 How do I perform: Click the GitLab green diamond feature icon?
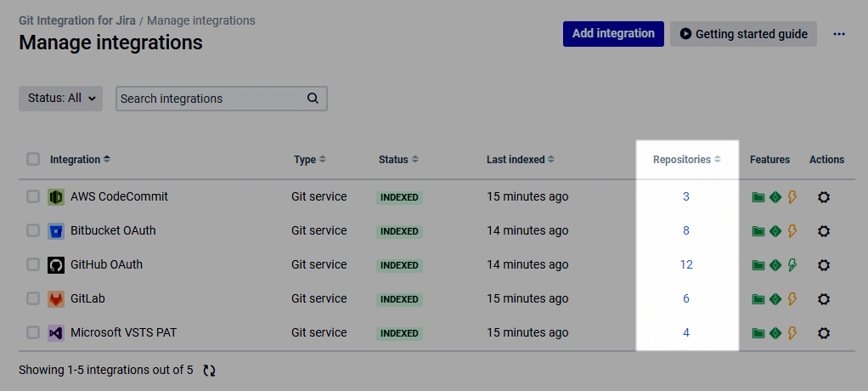click(775, 299)
